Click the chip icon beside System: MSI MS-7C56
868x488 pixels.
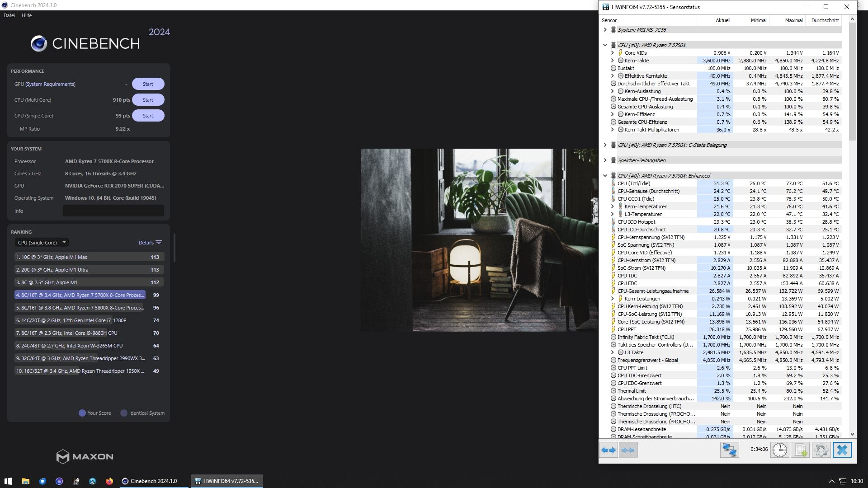[613, 30]
